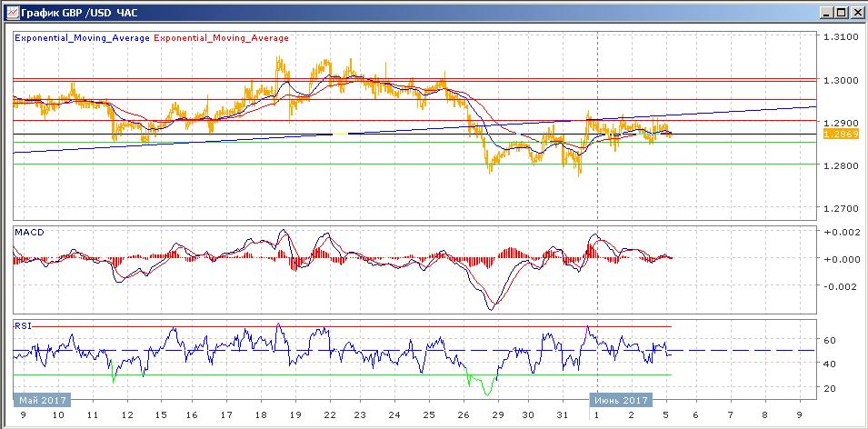Click date label 5 on time axis
This screenshot has height=429, width=868.
(666, 414)
